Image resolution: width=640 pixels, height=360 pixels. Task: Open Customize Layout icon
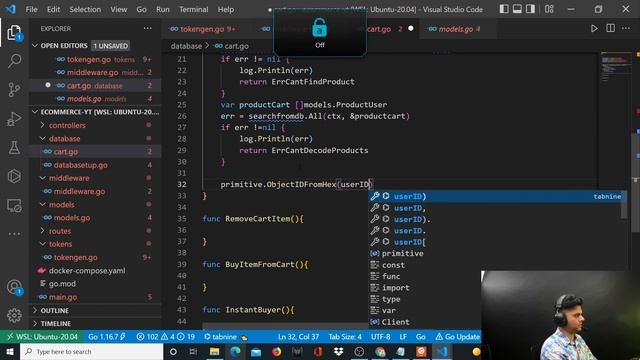(x=549, y=9)
